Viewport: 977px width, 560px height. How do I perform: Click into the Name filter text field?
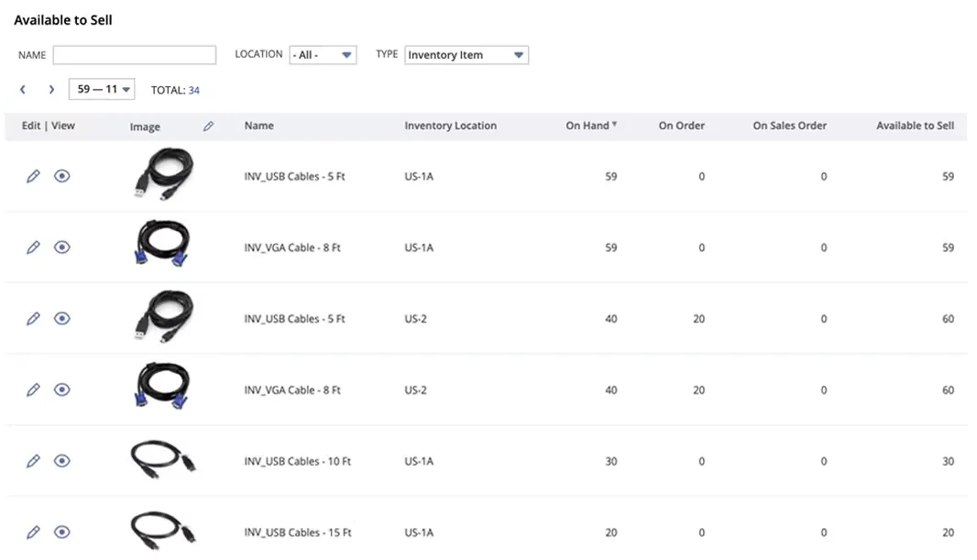[134, 55]
